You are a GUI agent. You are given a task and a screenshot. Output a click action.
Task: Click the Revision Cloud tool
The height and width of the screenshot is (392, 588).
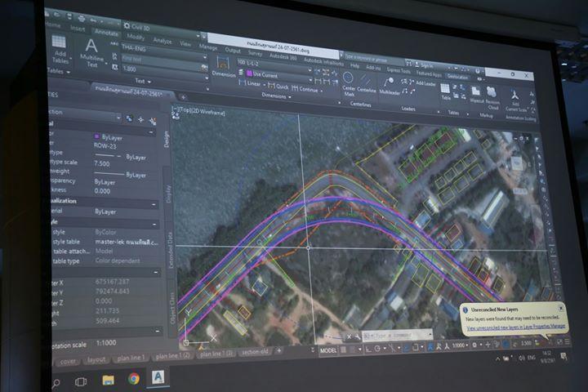pyautogui.click(x=492, y=95)
